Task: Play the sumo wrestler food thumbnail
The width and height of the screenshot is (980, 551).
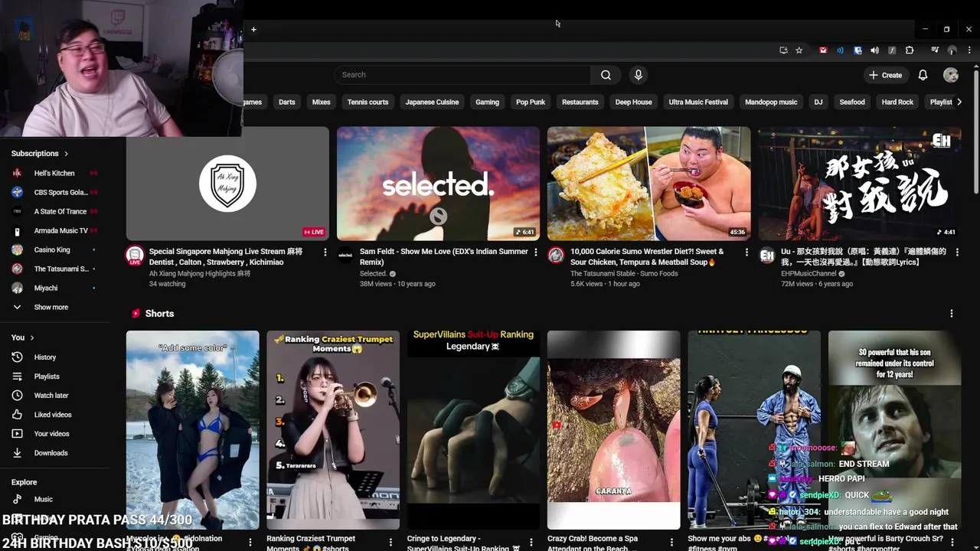Action: 648,184
